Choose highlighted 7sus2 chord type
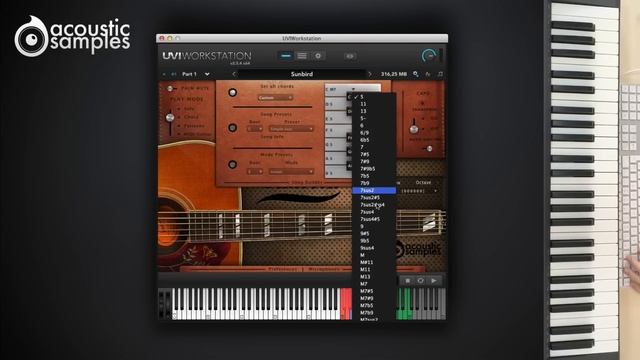The height and width of the screenshot is (360, 640). 374,190
